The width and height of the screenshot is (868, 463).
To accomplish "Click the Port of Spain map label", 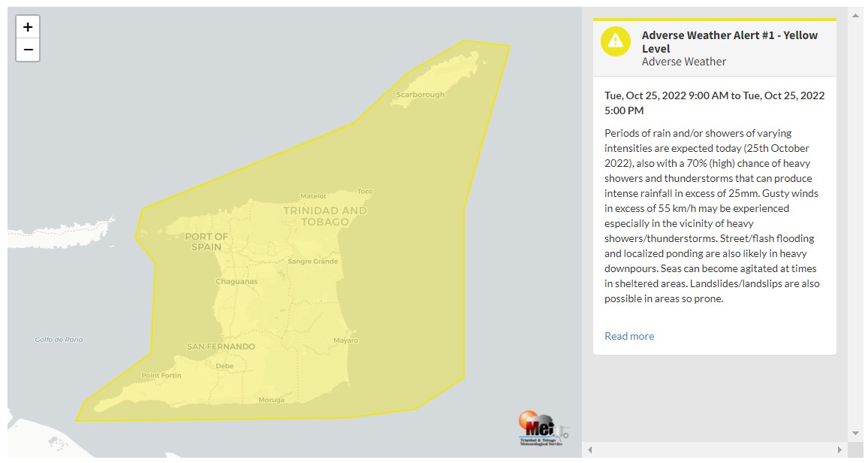I will click(x=206, y=242).
